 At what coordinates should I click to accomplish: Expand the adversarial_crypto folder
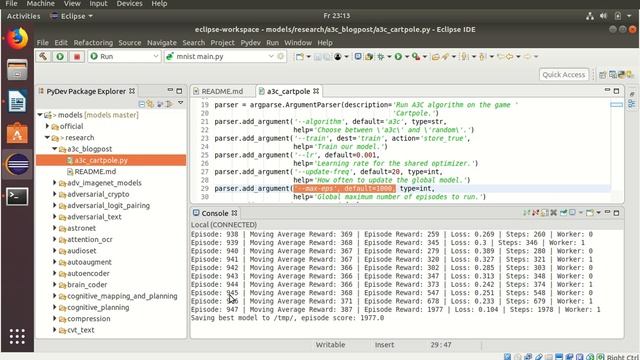point(55,194)
